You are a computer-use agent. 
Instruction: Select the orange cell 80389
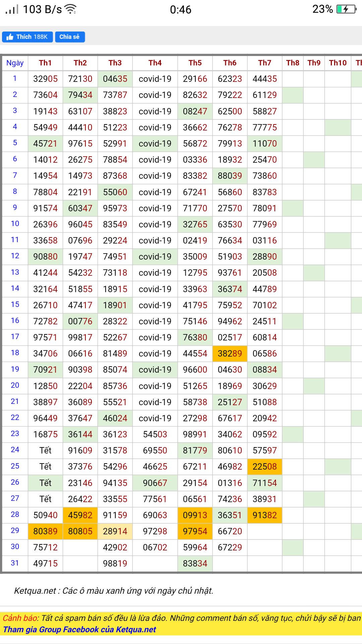(45, 531)
